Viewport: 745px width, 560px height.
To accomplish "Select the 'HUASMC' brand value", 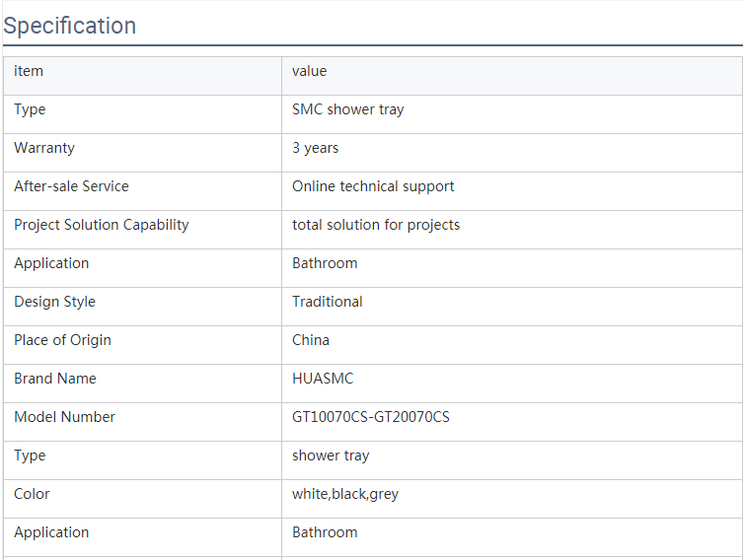I will click(x=323, y=379).
